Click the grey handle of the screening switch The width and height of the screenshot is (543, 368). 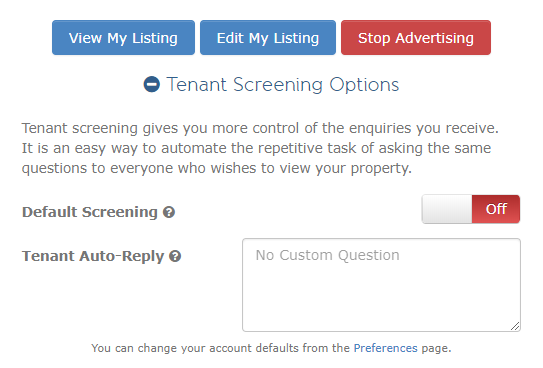tap(447, 209)
